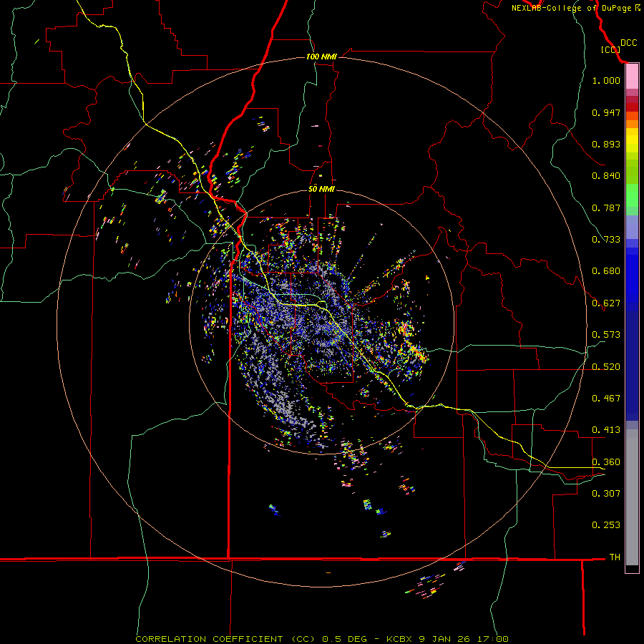Viewport: 644px width, 644px height.
Task: Select the DCC legend title
Action: pyautogui.click(x=628, y=43)
